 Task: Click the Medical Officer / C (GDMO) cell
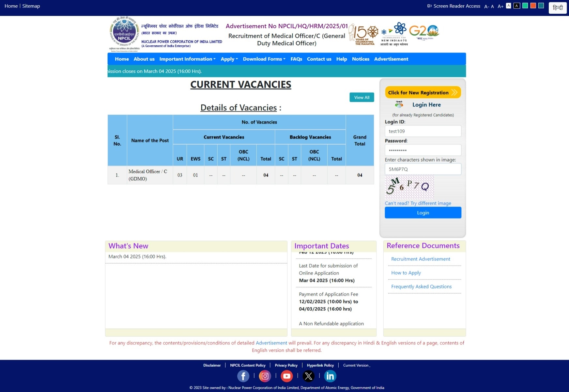point(150,175)
